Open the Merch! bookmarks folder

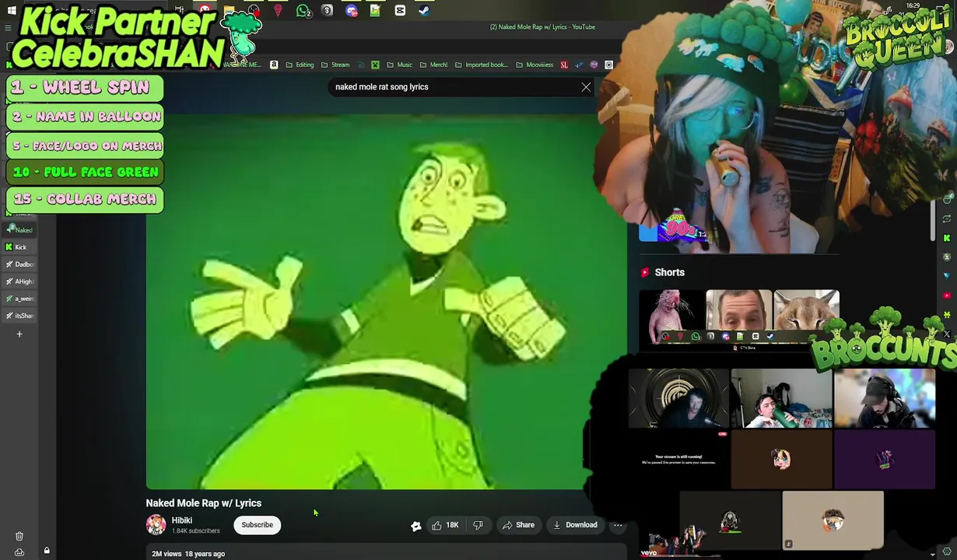[x=433, y=65]
